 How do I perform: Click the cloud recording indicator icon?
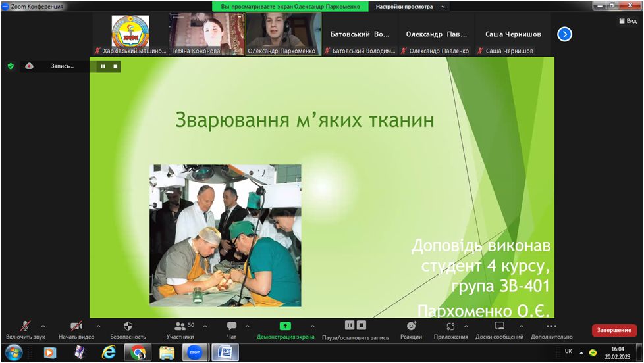(29, 66)
